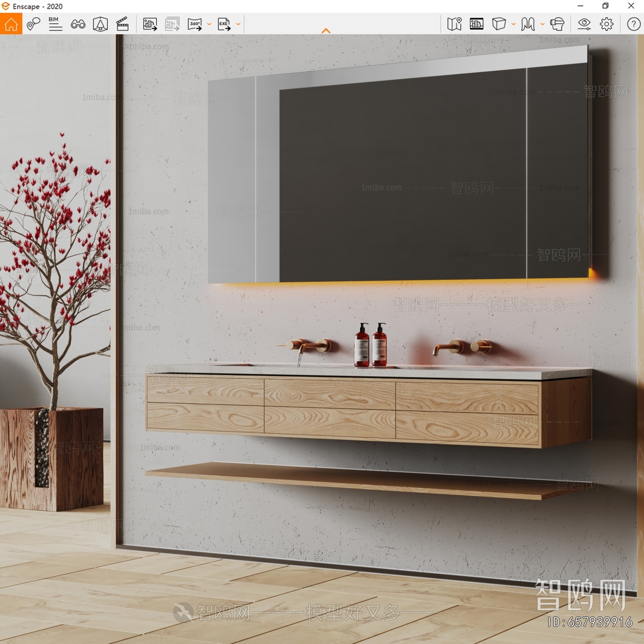The width and height of the screenshot is (644, 644).
Task: Enable VR headset mode
Action: 557,24
